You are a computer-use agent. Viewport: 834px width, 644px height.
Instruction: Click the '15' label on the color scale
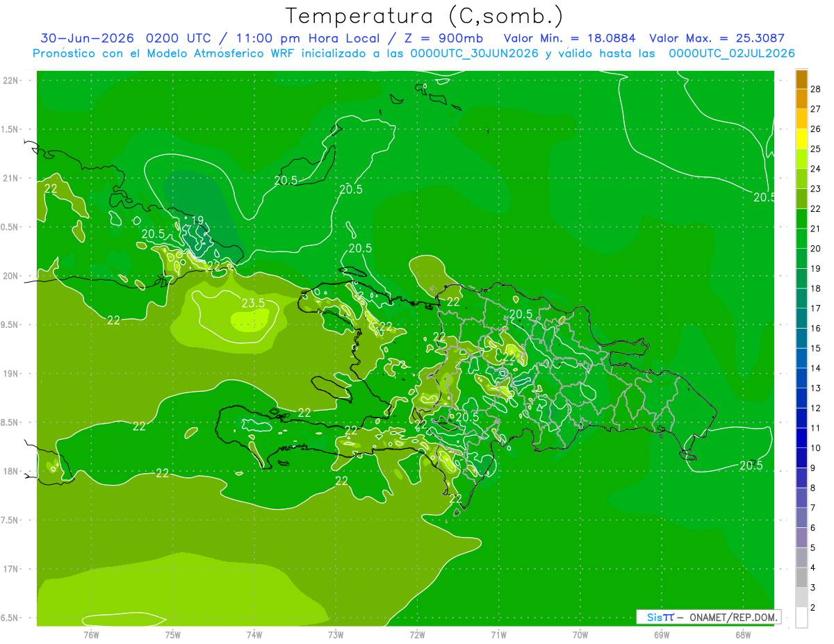[x=816, y=348]
